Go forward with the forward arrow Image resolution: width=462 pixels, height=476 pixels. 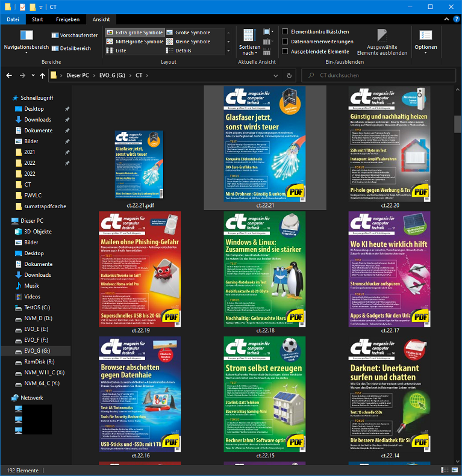(x=22, y=76)
